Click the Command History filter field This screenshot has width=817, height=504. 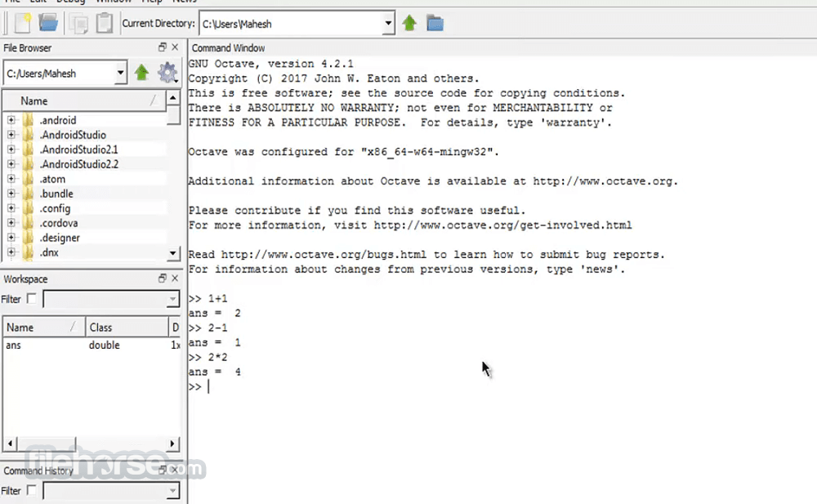pyautogui.click(x=105, y=491)
